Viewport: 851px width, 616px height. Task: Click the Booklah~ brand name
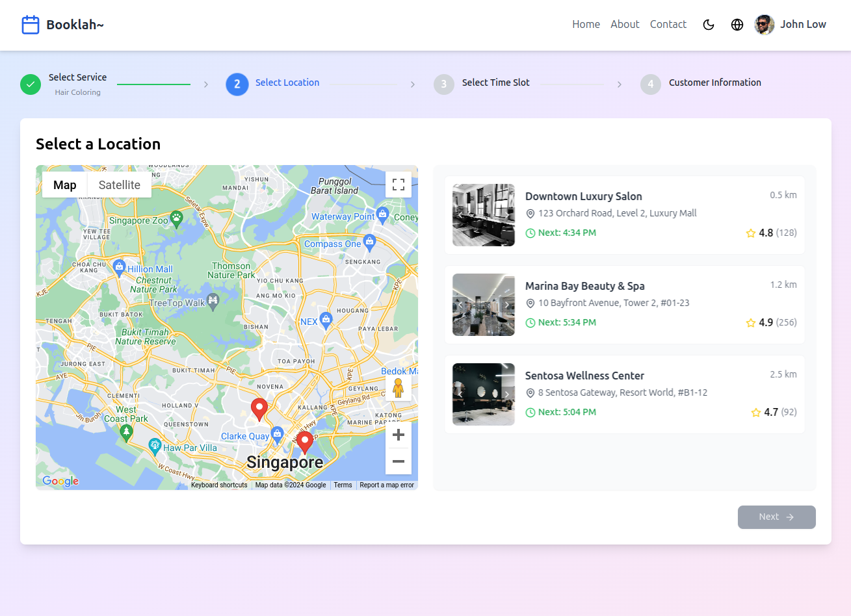[x=75, y=25]
